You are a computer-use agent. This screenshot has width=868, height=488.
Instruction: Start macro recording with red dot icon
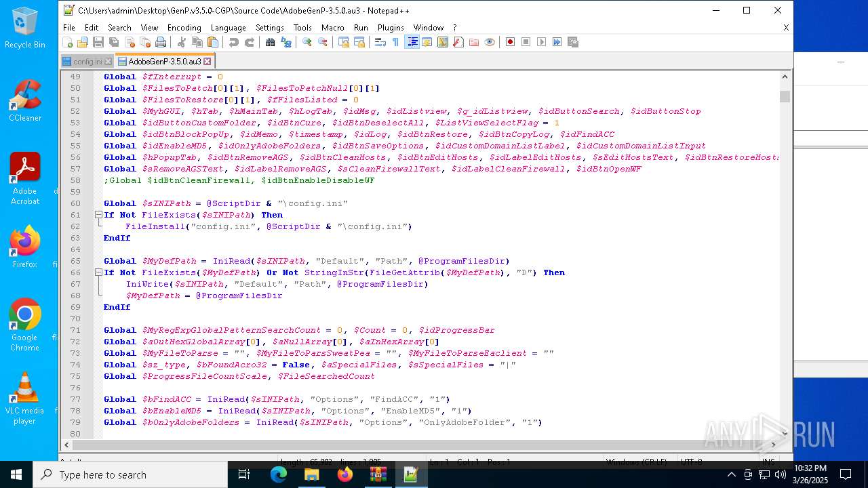511,42
